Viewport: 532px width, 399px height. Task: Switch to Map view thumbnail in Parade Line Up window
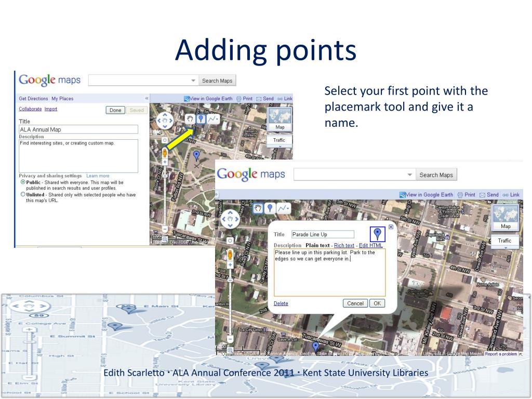pyautogui.click(x=506, y=218)
